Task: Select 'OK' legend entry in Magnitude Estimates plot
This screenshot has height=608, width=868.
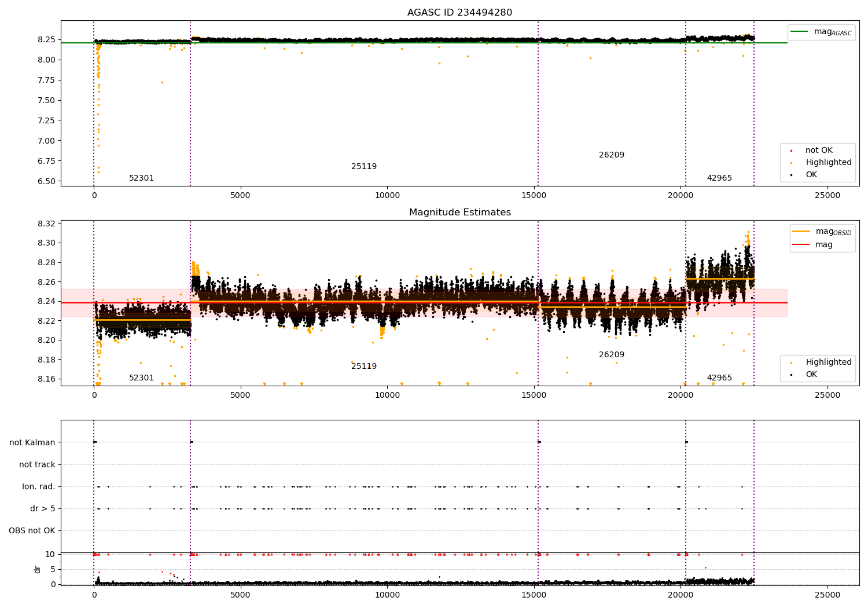Action: 811,375
